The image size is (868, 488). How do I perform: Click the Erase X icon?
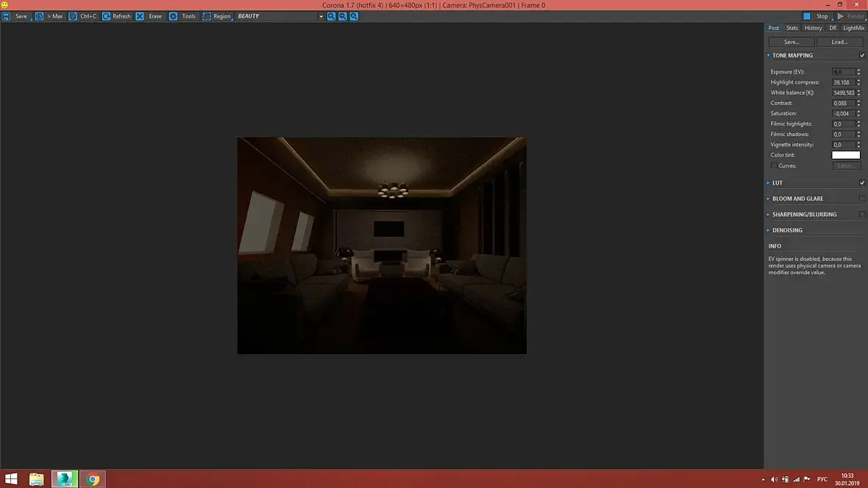[x=140, y=16]
